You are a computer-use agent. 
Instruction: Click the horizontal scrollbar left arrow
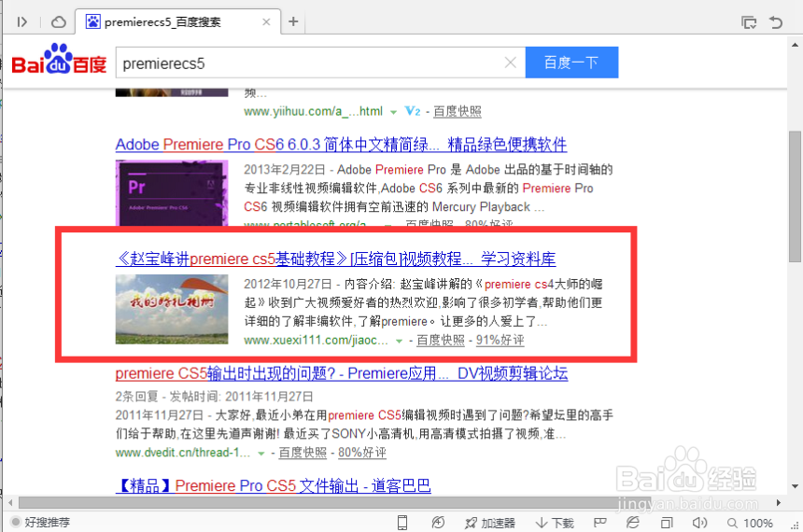pyautogui.click(x=10, y=503)
